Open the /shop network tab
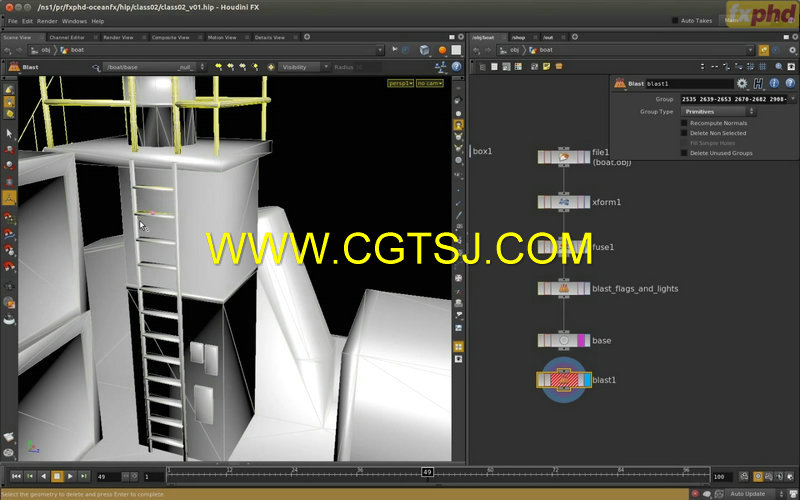 pos(518,37)
